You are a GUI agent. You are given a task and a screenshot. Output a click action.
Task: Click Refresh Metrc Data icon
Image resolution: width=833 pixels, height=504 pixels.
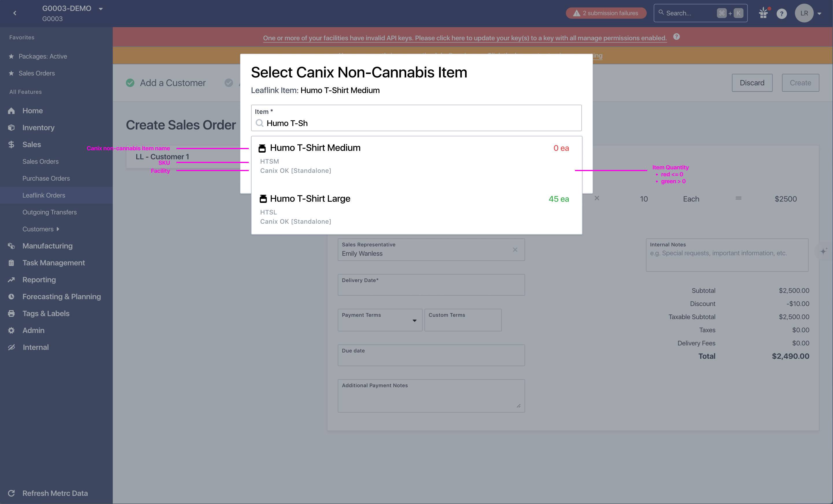pos(11,493)
